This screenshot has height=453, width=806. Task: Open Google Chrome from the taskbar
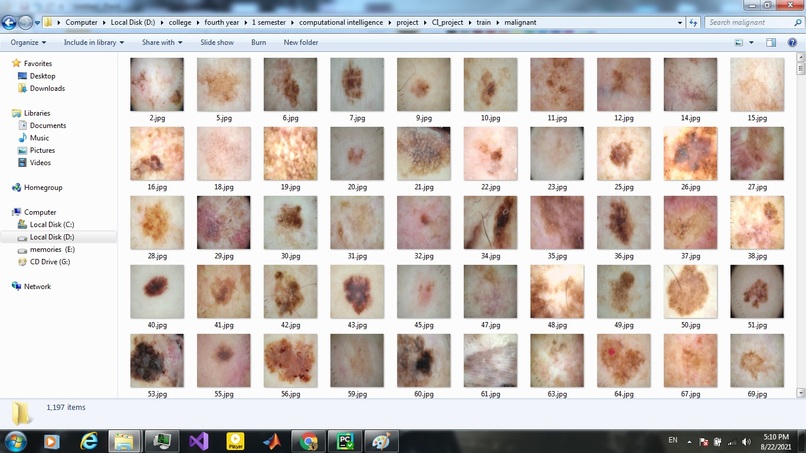pos(309,441)
